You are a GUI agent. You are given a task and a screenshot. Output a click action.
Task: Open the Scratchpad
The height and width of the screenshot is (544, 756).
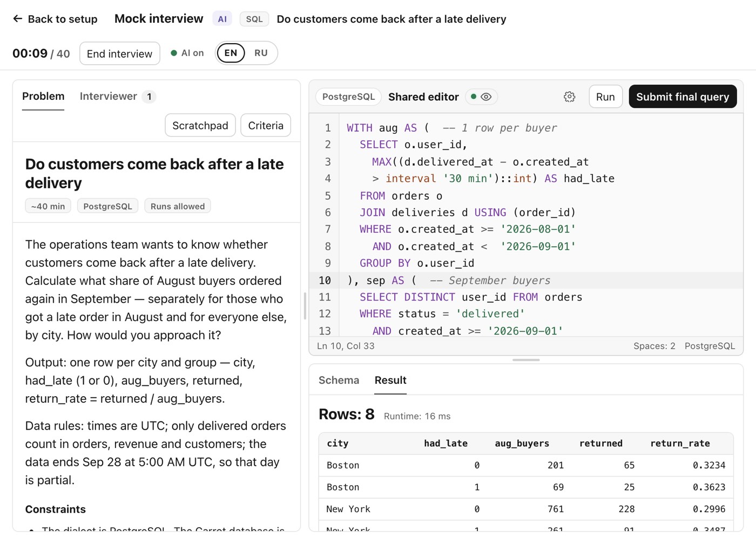pos(200,125)
